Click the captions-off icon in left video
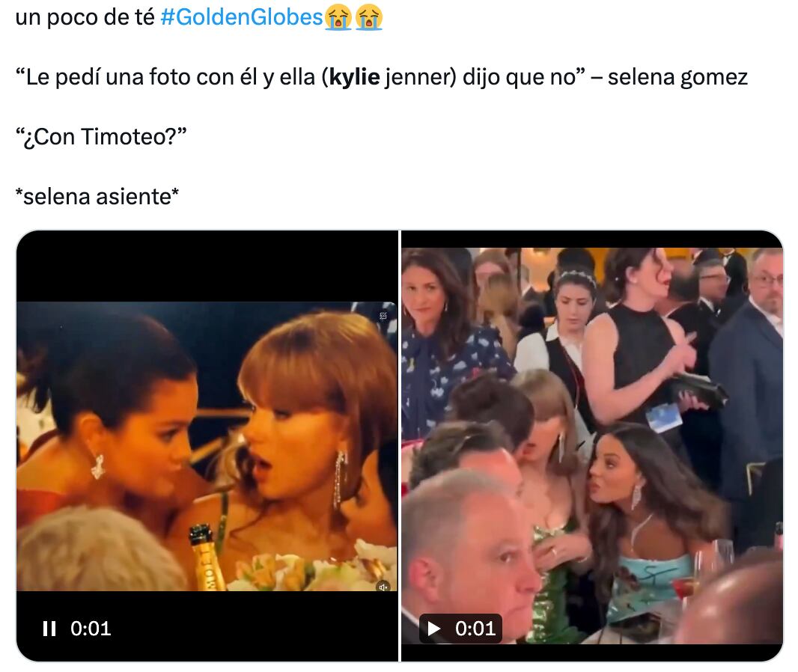 [x=383, y=316]
